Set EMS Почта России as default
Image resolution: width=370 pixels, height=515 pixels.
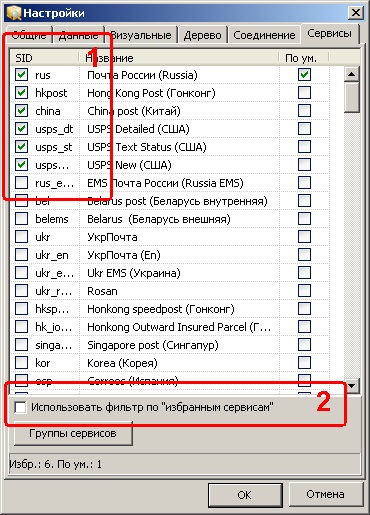point(304,182)
